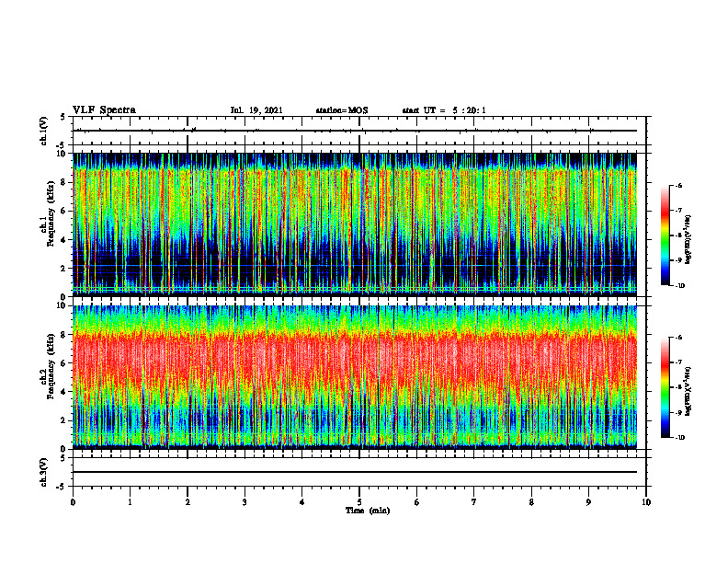Image resolution: width=728 pixels, height=563 pixels.
Task: Click the "start UT = 5:20:1" text
Action: (444, 110)
